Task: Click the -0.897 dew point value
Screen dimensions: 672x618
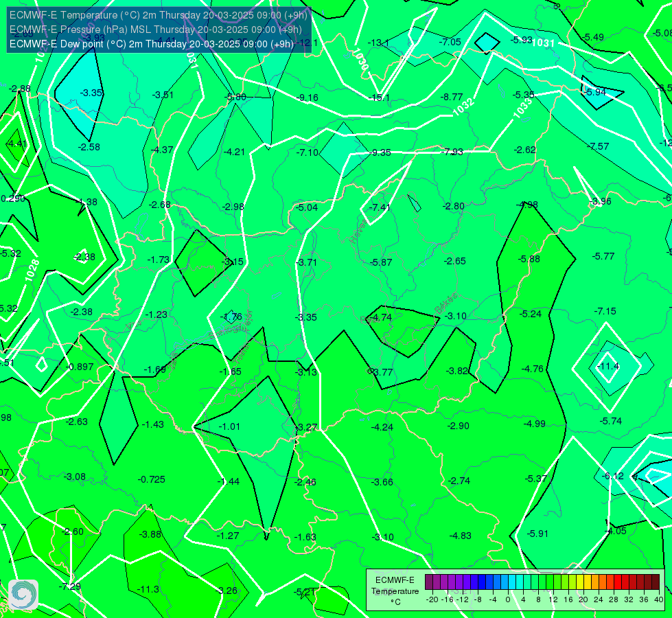Action: click(80, 367)
